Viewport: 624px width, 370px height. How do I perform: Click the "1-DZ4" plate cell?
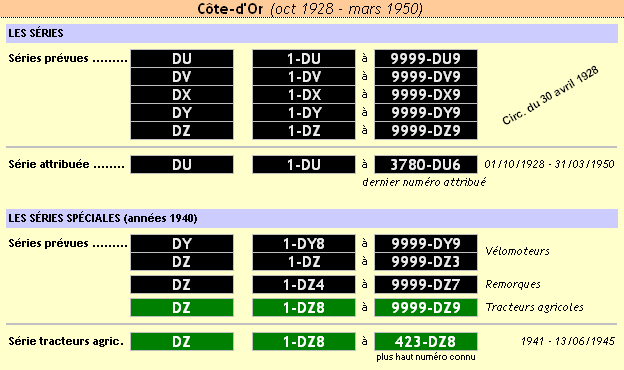304,284
